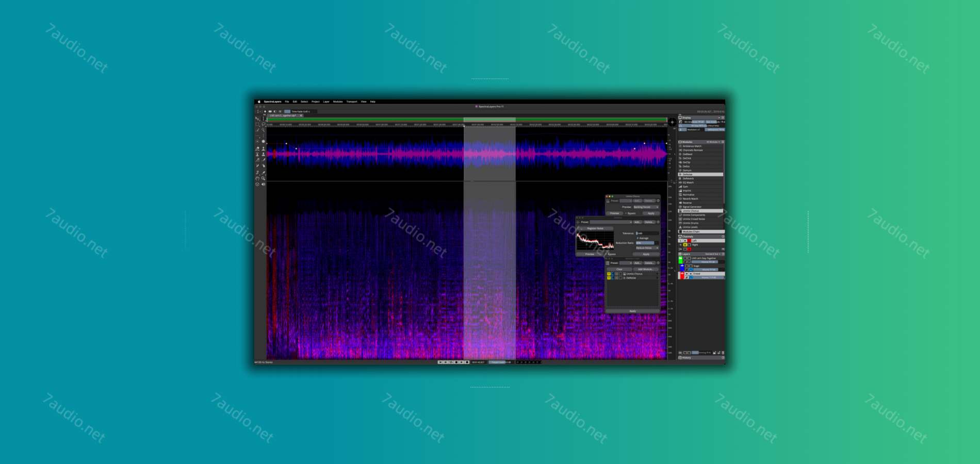This screenshot has height=464, width=980.
Task: Select the Hand pan tool
Action: (x=257, y=178)
